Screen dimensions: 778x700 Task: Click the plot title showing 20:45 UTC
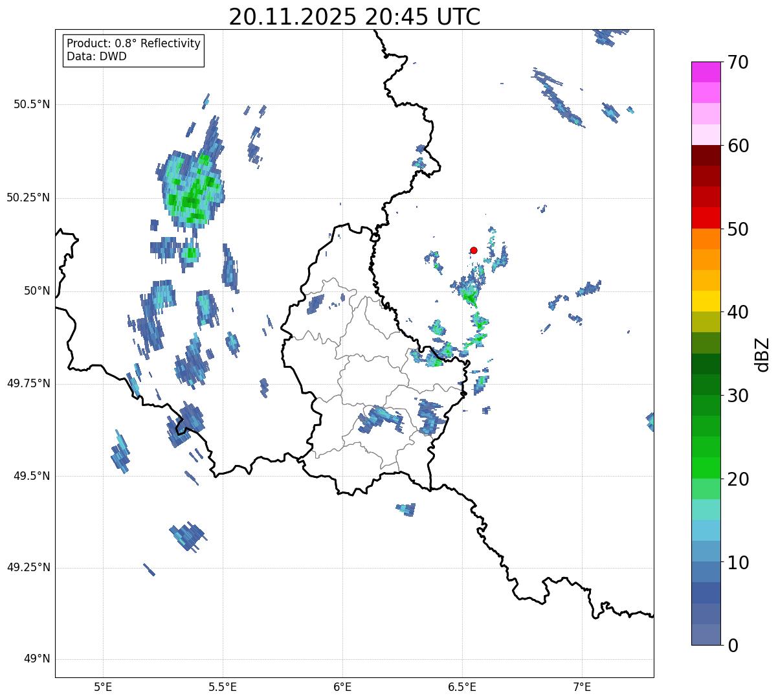355,17
